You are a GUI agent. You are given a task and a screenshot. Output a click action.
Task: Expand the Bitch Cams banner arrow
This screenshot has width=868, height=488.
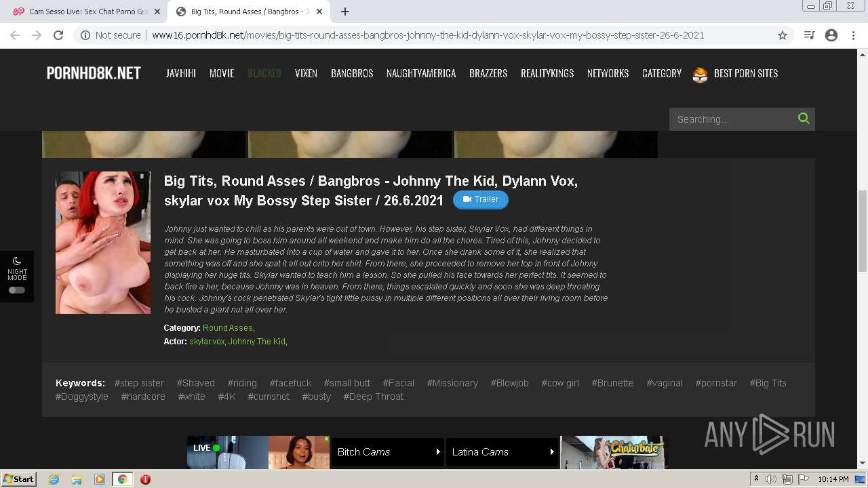pos(438,451)
